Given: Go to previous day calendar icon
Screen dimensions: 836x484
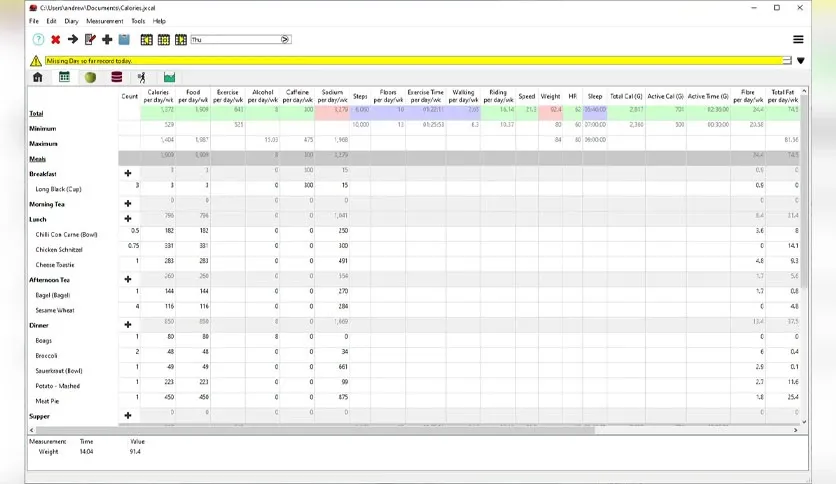Looking at the screenshot, I should point(147,39).
